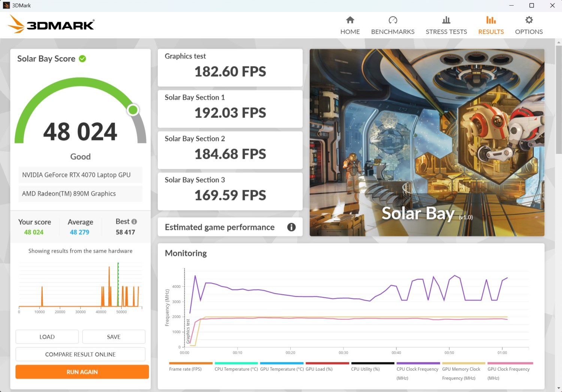562x392 pixels.
Task: Go to the BENCHMARKS menu label
Action: [x=393, y=32]
